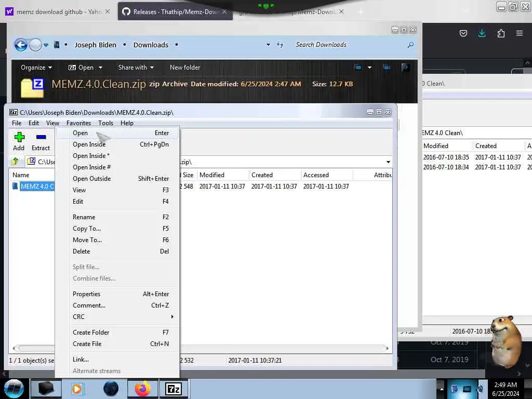Click Downloads in the Explorer breadcrumb
532x399 pixels.
point(151,45)
